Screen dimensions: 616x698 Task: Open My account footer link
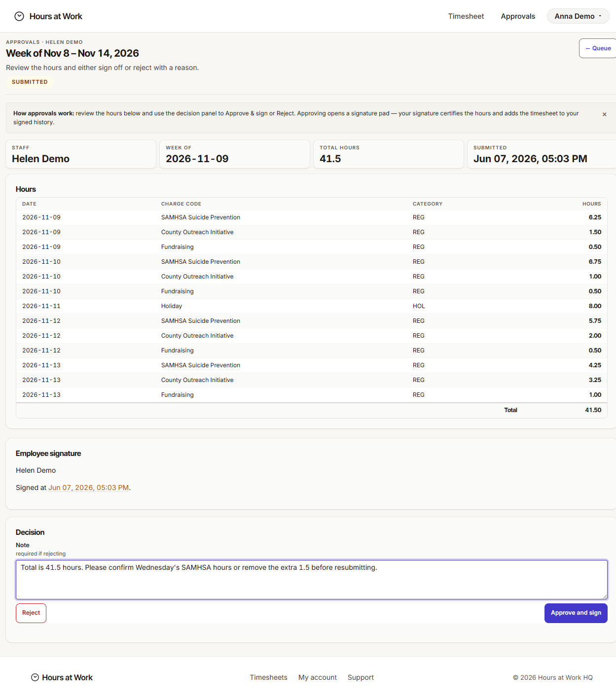click(318, 677)
